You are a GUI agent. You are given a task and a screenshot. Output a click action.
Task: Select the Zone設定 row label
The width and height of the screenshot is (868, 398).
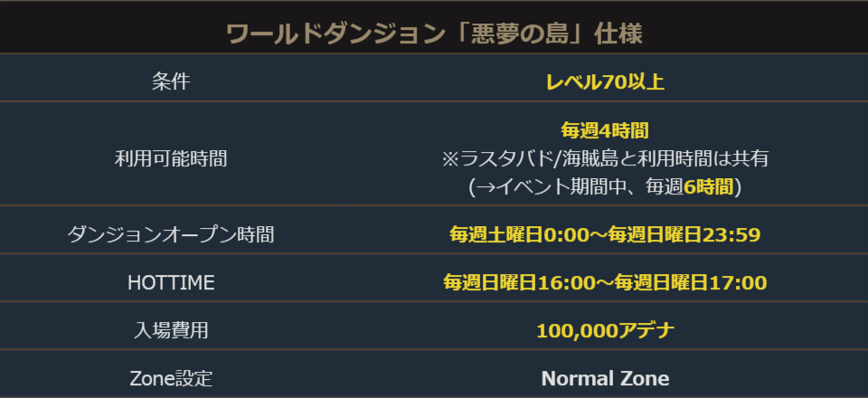(x=171, y=378)
